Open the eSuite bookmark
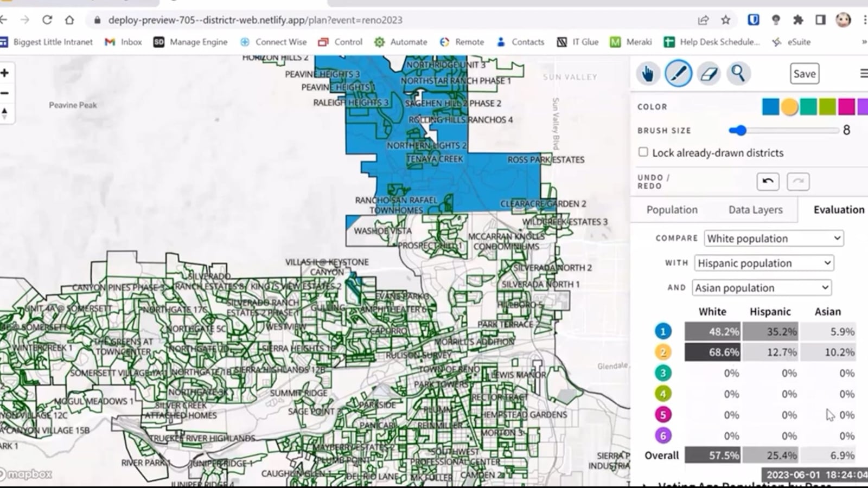The height and width of the screenshot is (488, 868). click(791, 42)
